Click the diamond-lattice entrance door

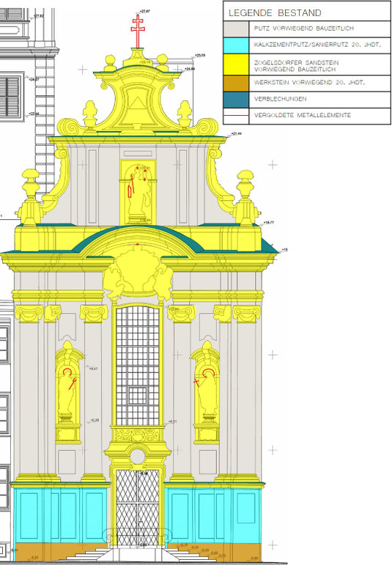pos(138,507)
